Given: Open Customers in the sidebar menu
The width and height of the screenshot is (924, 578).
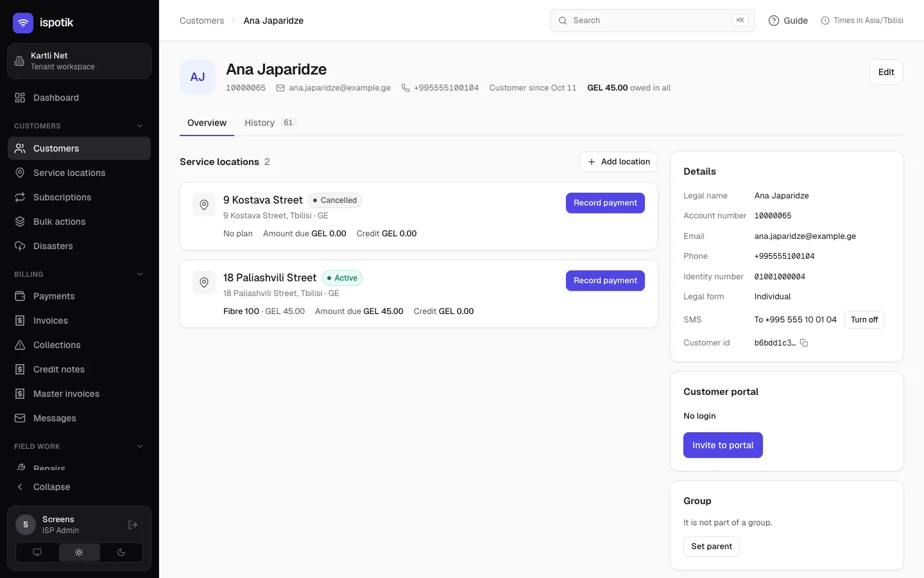Looking at the screenshot, I should [x=79, y=148].
